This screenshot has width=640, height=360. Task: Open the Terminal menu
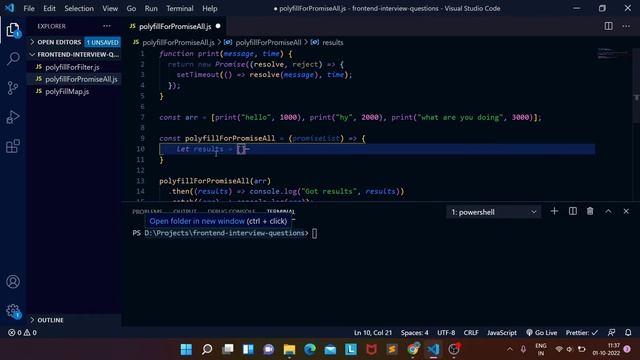coord(180,8)
